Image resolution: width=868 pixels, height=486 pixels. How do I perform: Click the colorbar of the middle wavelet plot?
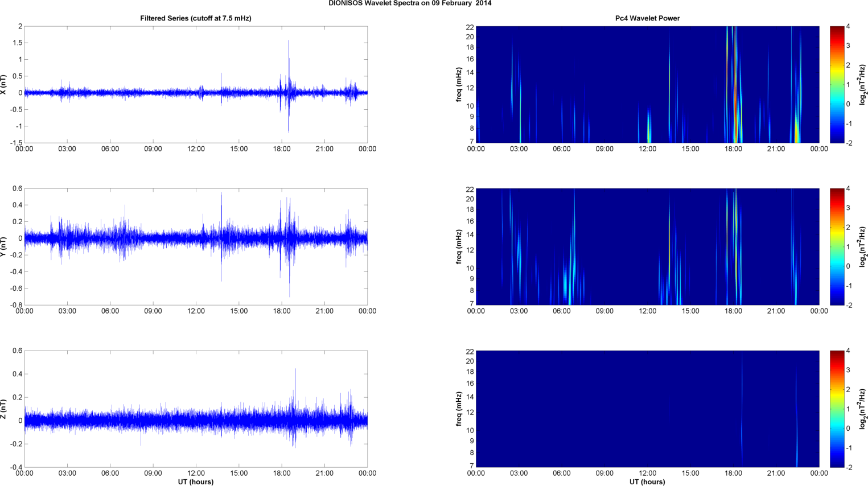coord(837,246)
